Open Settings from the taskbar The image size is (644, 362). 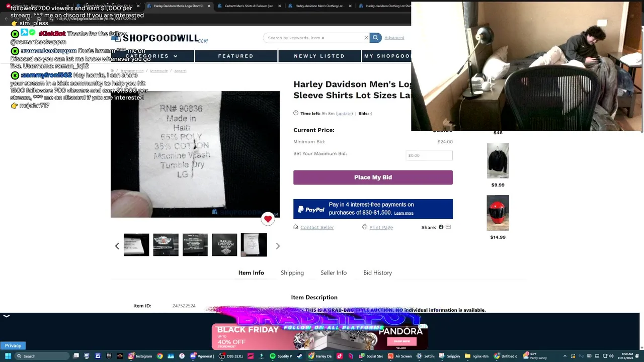pos(426,356)
